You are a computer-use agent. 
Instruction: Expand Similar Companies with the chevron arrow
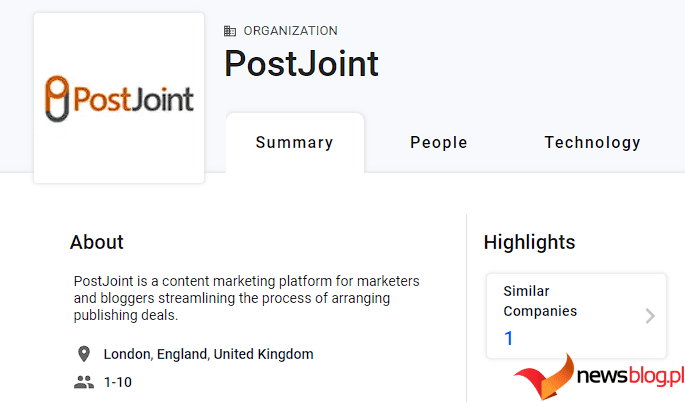click(x=650, y=316)
